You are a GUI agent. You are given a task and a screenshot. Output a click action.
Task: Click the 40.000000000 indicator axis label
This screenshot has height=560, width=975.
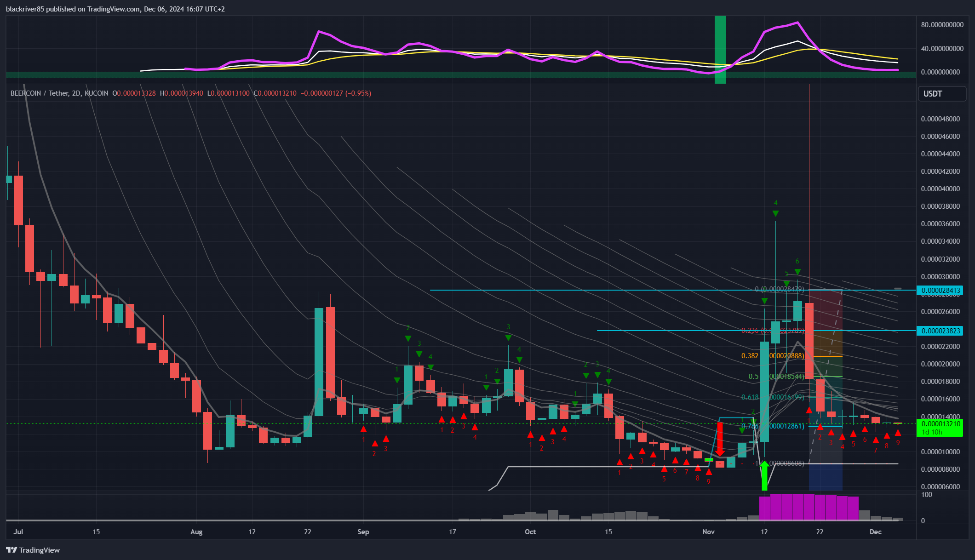point(942,49)
